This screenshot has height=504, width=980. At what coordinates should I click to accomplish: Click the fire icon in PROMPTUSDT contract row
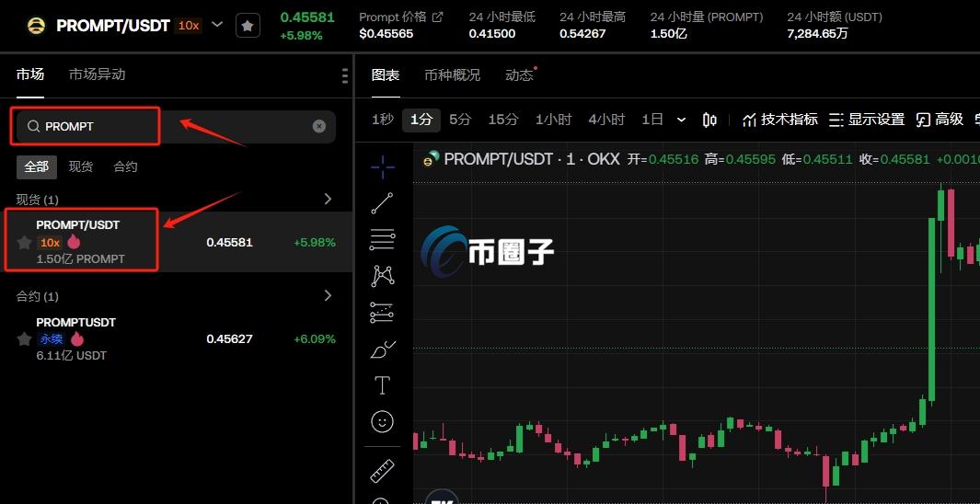(76, 338)
